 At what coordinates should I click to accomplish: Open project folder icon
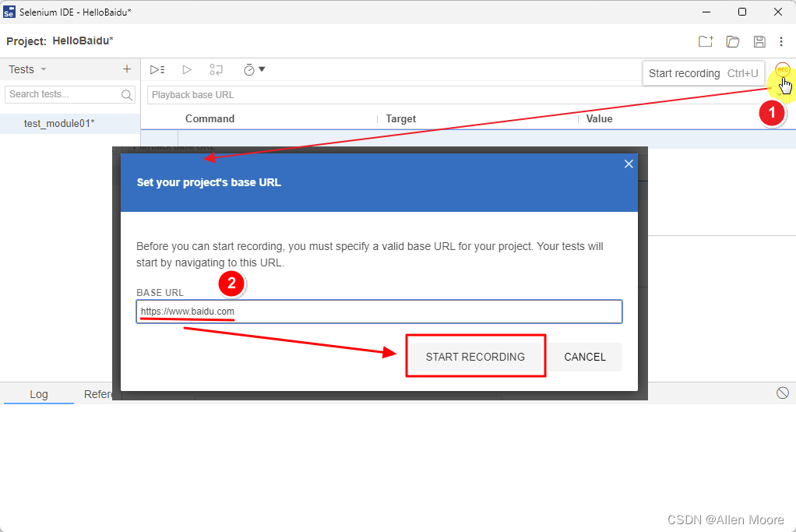point(733,41)
